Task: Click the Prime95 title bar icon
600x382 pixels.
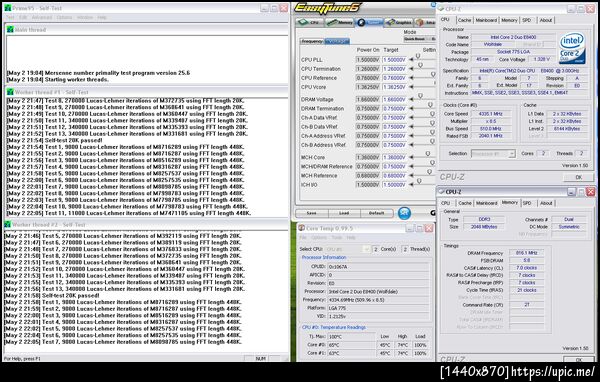Action: coord(7,8)
